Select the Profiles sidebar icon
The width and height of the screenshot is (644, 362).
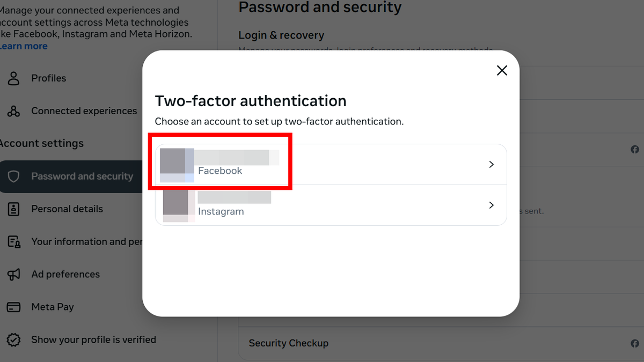[13, 78]
